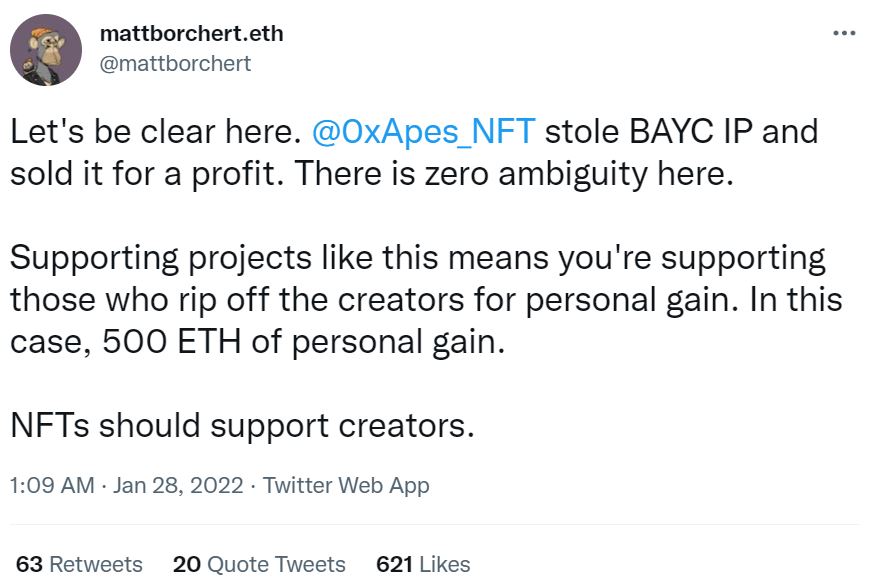Click the number 63 beside Retweets

tap(29, 564)
